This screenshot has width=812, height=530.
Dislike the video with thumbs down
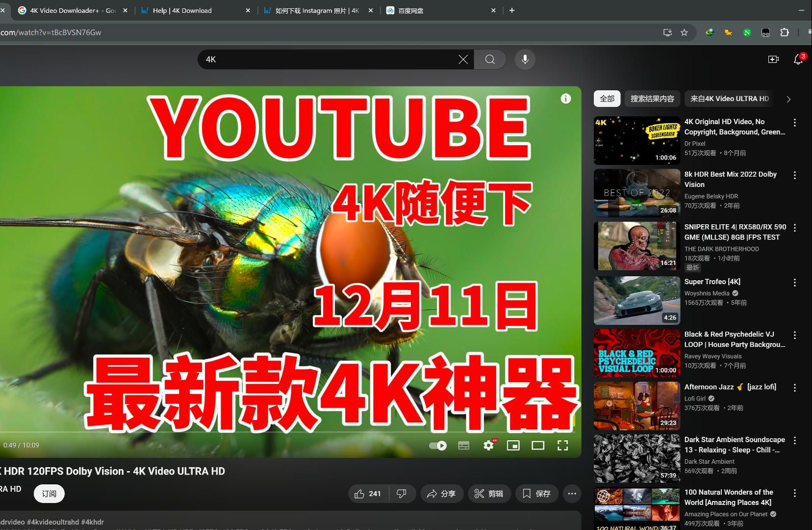tap(402, 494)
